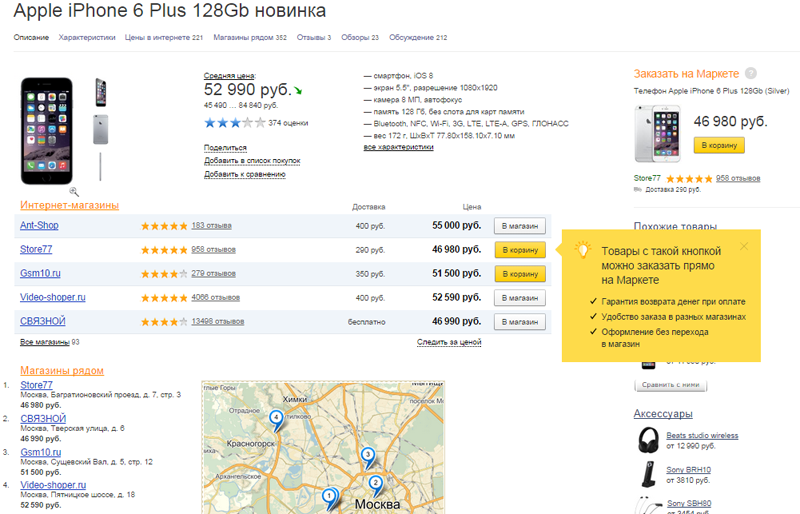The height and width of the screenshot is (514, 800).
Task: Open Gsm10.ru in nearby shops list
Action: (41, 452)
